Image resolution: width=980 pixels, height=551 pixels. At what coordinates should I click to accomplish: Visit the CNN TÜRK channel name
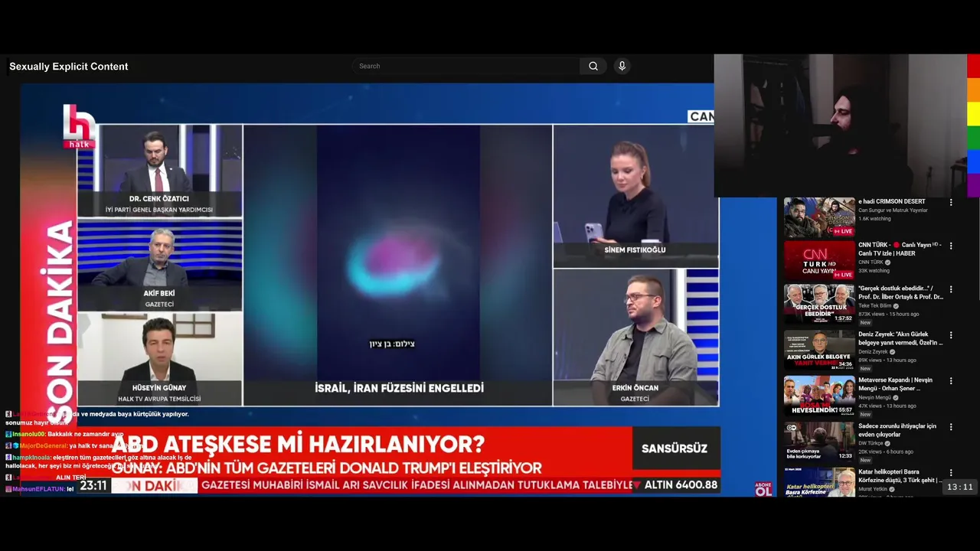pyautogui.click(x=871, y=262)
